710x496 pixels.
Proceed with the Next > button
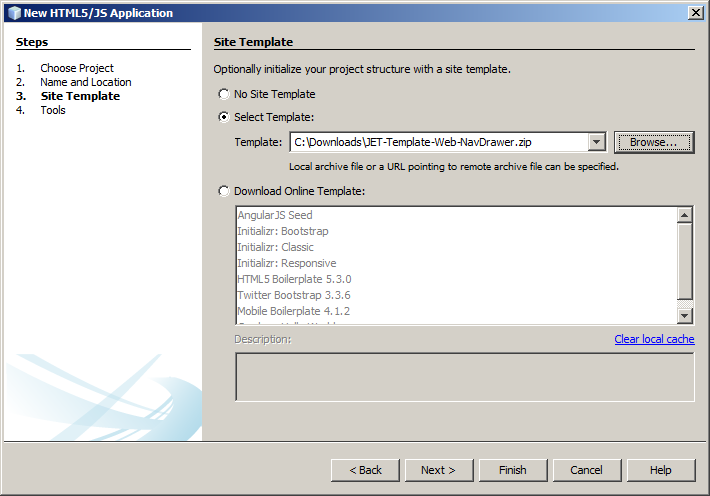click(x=439, y=470)
